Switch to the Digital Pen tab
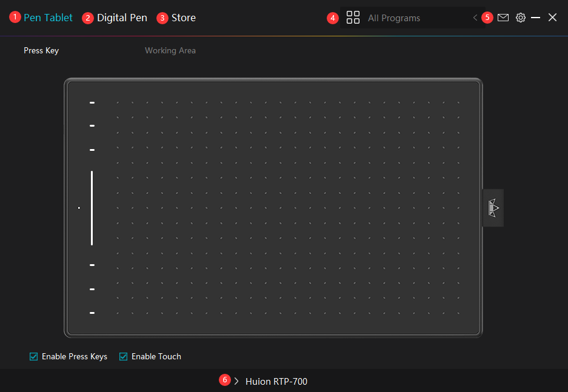Image resolution: width=568 pixels, height=392 pixels. (x=122, y=18)
